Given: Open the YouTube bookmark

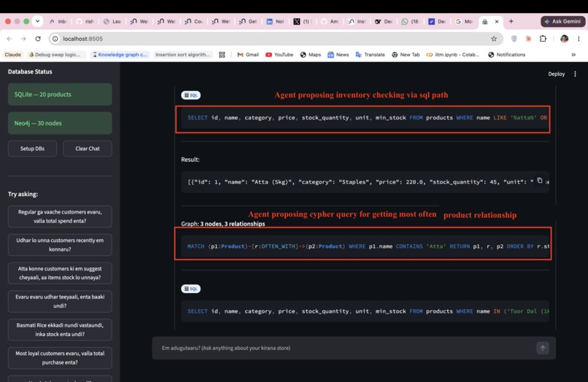Looking at the screenshot, I should coord(279,55).
